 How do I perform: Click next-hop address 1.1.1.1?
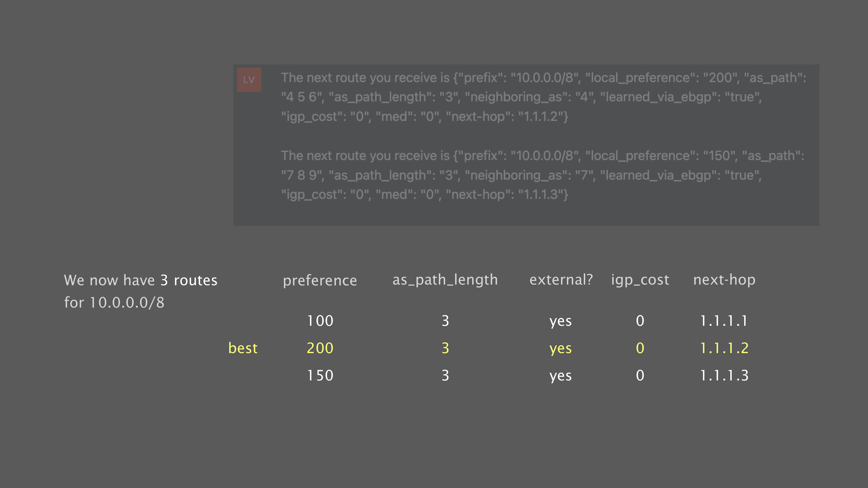[x=724, y=321]
